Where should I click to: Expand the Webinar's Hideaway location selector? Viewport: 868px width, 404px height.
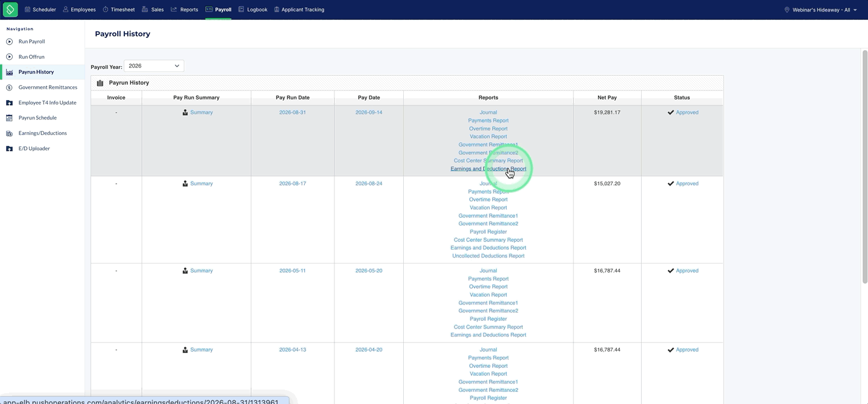click(820, 10)
